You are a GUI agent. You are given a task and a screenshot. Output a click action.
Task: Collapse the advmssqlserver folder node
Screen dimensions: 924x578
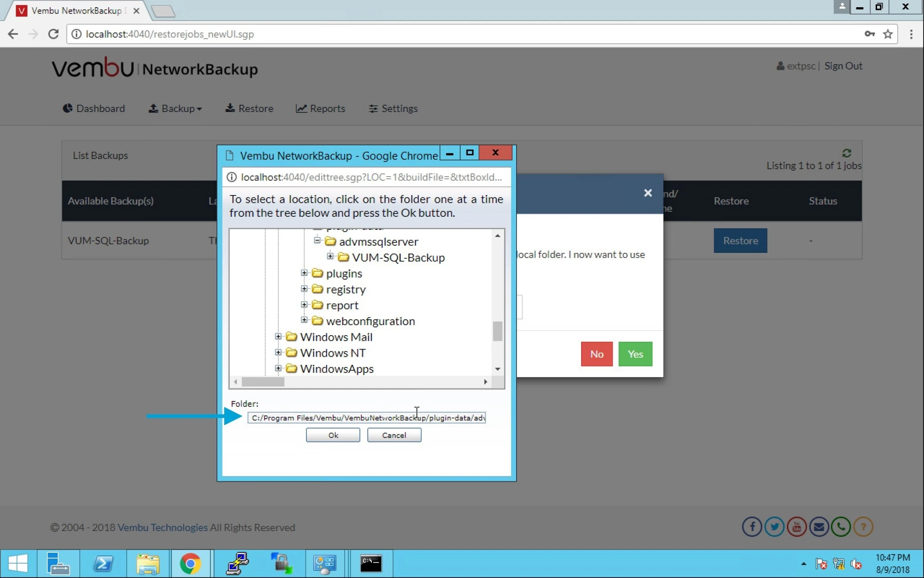[x=317, y=241]
